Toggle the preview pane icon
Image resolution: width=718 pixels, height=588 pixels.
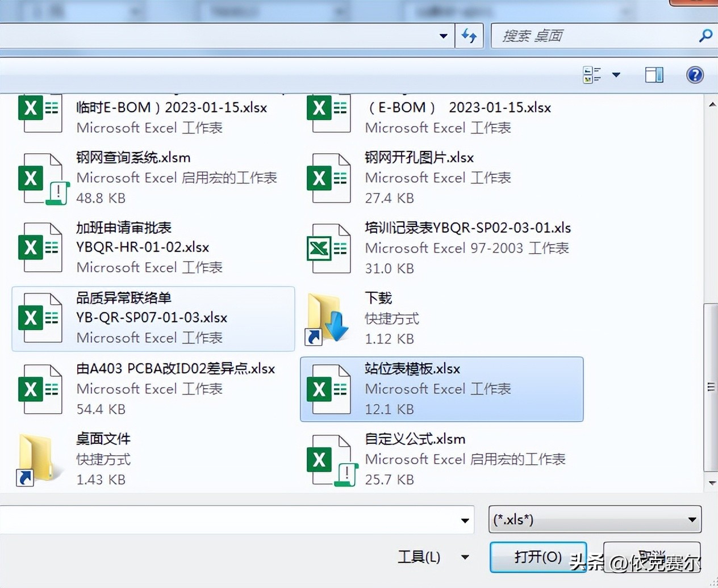(654, 74)
